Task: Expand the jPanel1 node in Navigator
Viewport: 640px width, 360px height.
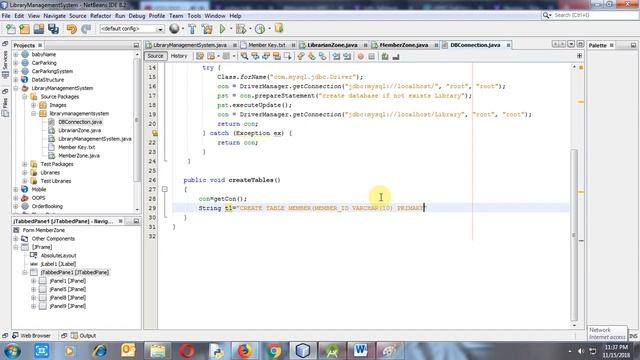Action: [33, 281]
